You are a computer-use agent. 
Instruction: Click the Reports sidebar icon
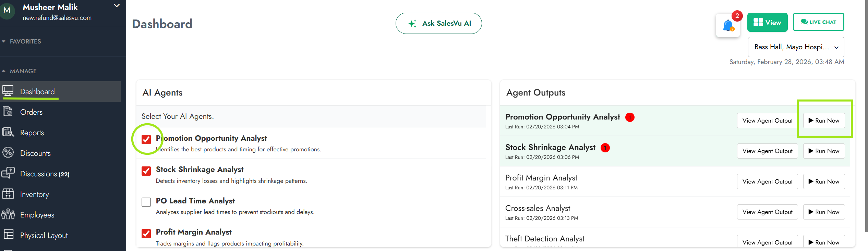(8, 132)
